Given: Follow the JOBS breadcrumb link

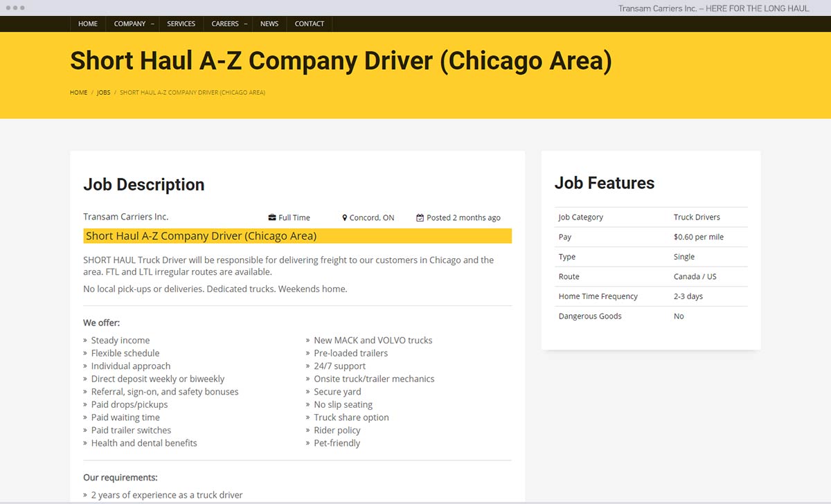Looking at the screenshot, I should click(103, 92).
